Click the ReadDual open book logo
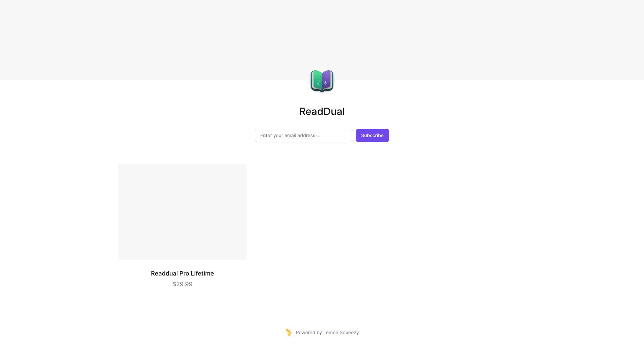The height and width of the screenshot is (362, 644). pyautogui.click(x=322, y=80)
